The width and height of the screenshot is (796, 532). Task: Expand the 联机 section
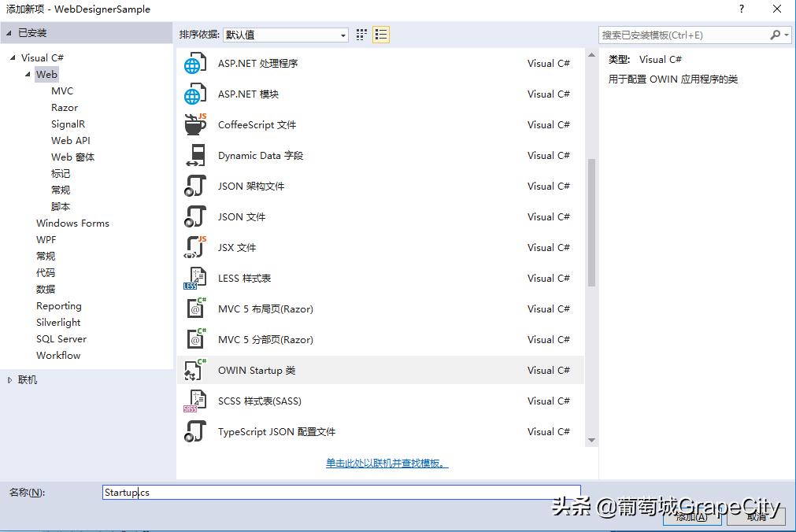pyautogui.click(x=12, y=379)
